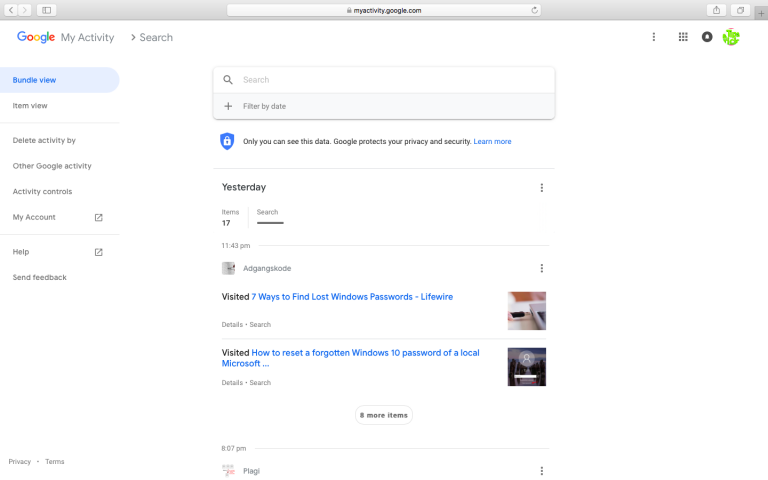Click the Yesterday heading
This screenshot has height=480, width=768.
coord(244,187)
